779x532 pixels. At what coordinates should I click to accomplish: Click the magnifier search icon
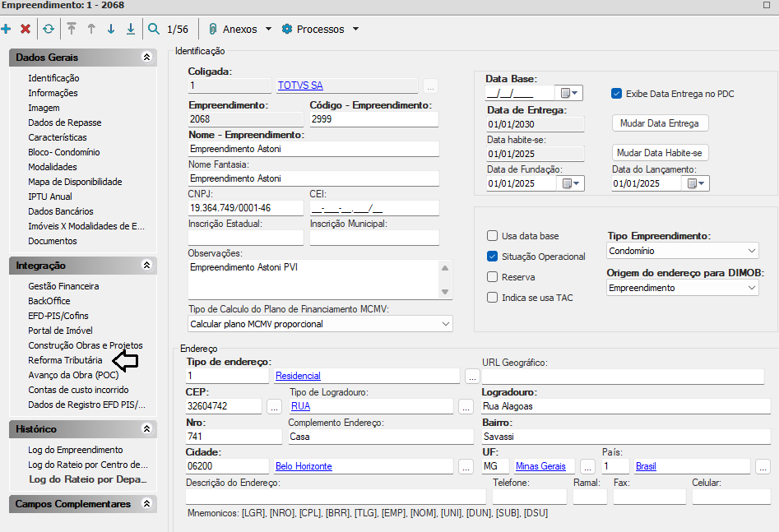[154, 29]
